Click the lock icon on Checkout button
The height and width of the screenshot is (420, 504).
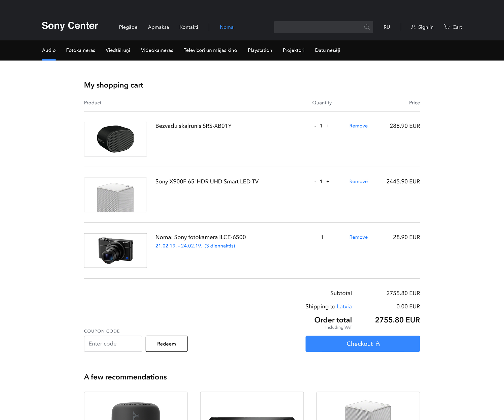378,344
